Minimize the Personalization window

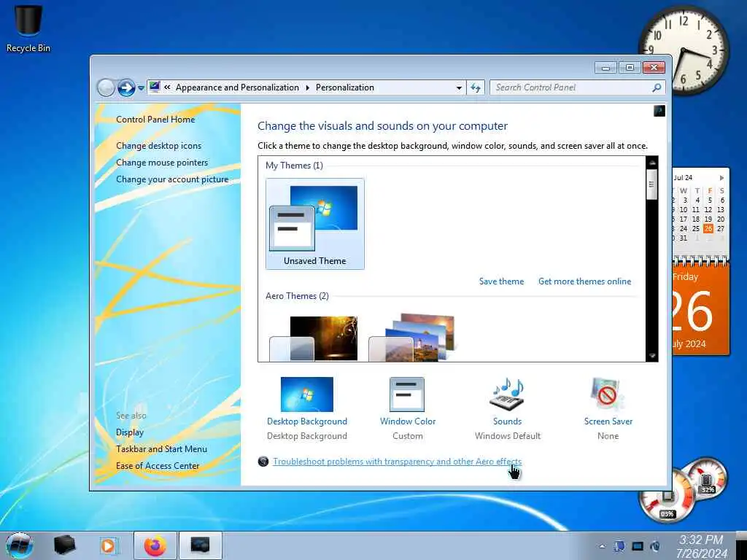point(605,68)
